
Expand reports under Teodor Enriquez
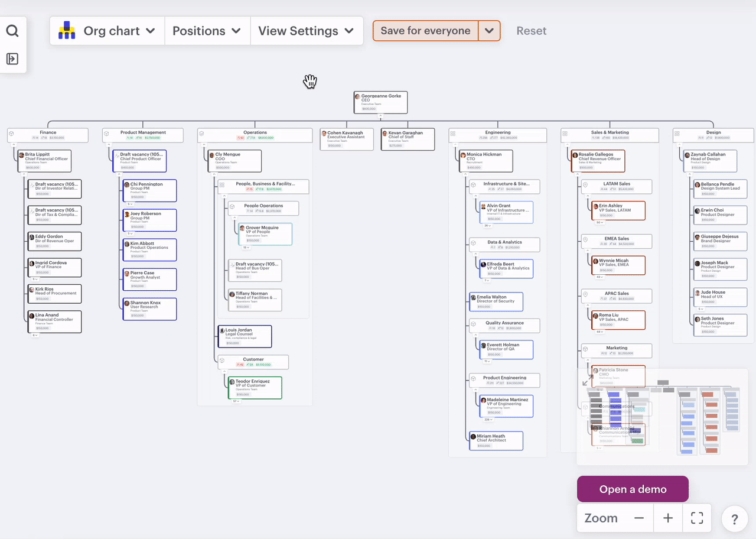(236, 400)
